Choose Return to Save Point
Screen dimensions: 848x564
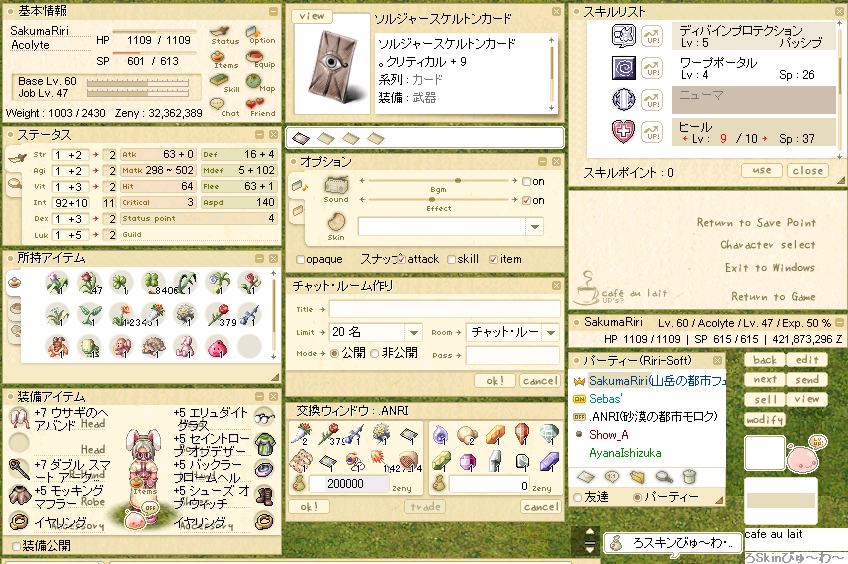(756, 222)
